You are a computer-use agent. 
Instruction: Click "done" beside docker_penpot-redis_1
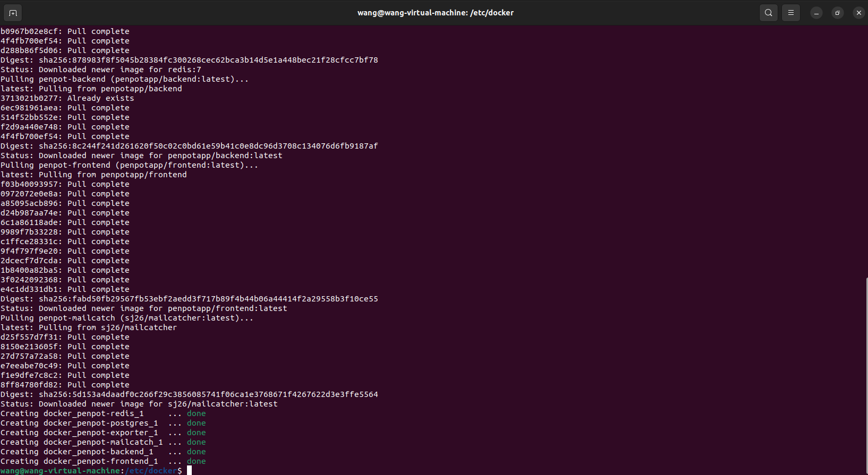196,413
